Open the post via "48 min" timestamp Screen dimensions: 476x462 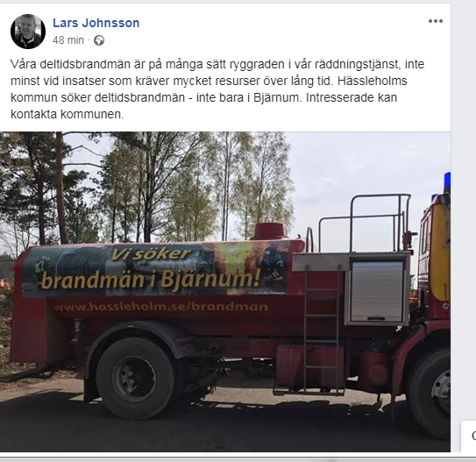[68, 40]
